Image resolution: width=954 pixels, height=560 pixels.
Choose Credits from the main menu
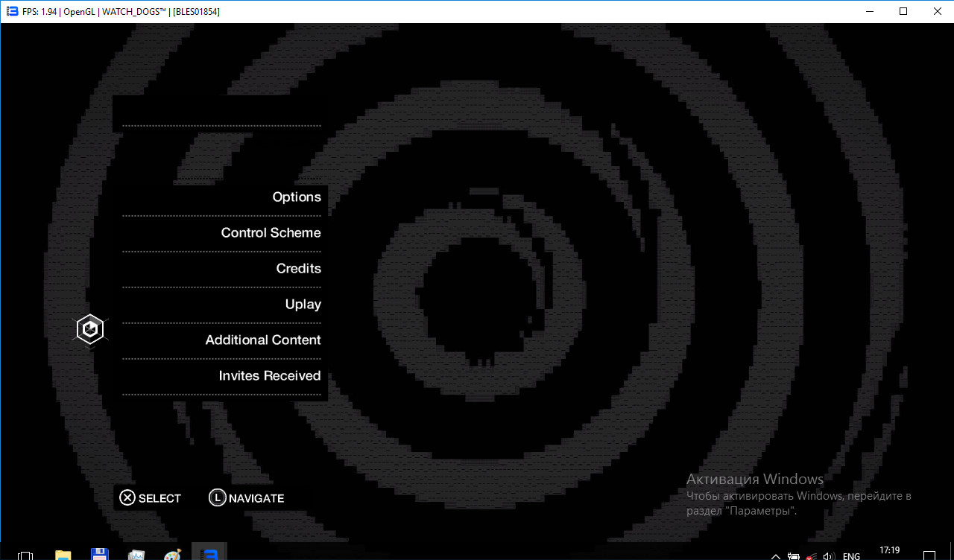pyautogui.click(x=298, y=269)
